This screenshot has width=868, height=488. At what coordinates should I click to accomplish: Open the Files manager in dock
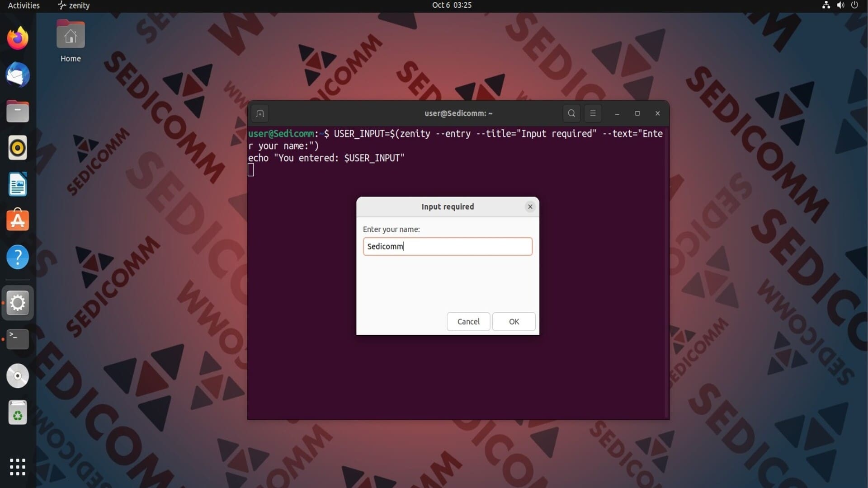[18, 112]
